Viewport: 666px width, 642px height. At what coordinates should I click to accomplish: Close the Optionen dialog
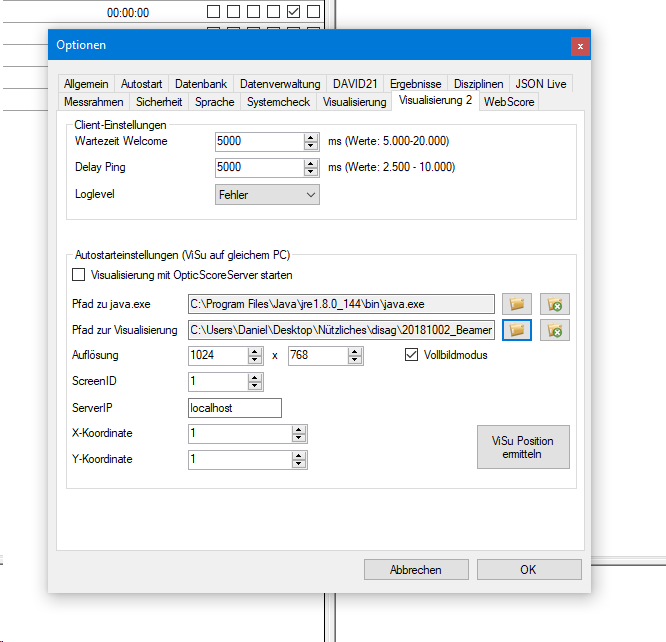tap(580, 46)
